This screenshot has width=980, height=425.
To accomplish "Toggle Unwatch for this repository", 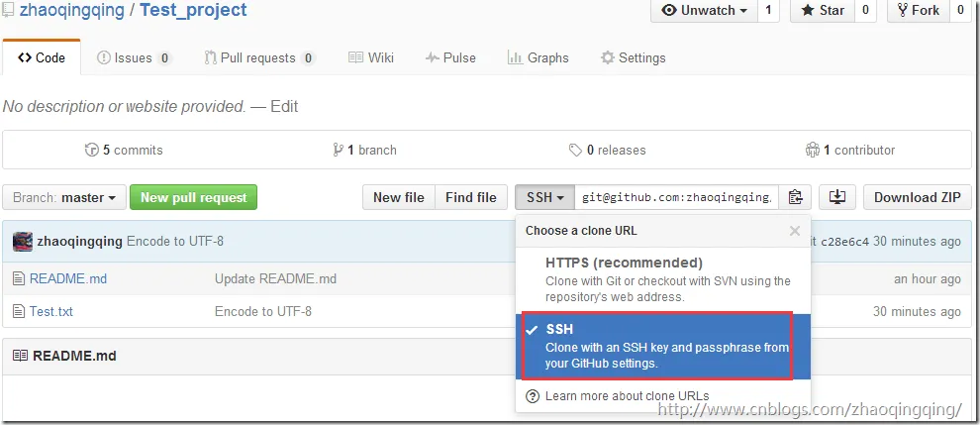I will [703, 10].
